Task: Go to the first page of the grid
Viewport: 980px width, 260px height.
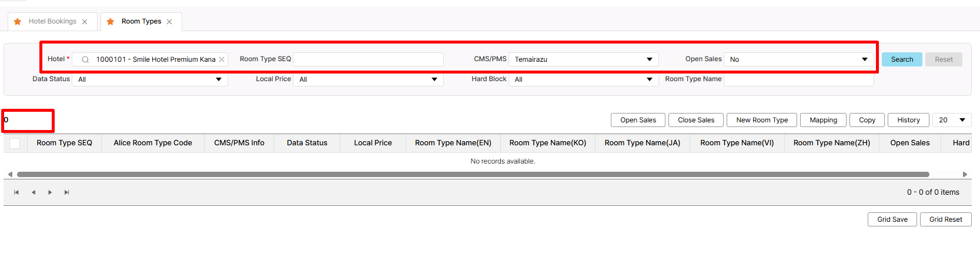Action: pyautogui.click(x=16, y=192)
